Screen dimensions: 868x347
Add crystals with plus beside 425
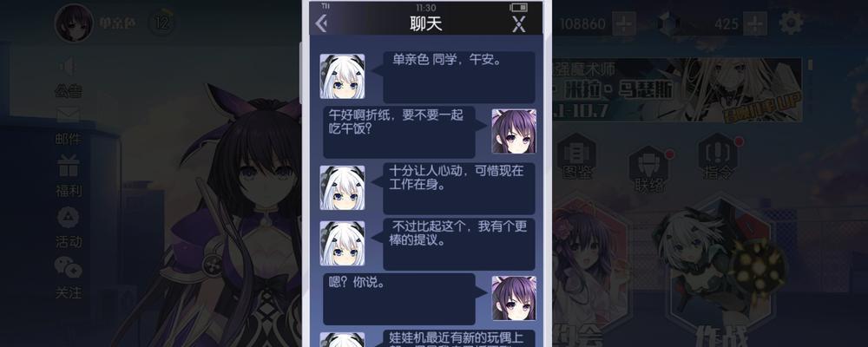point(755,23)
